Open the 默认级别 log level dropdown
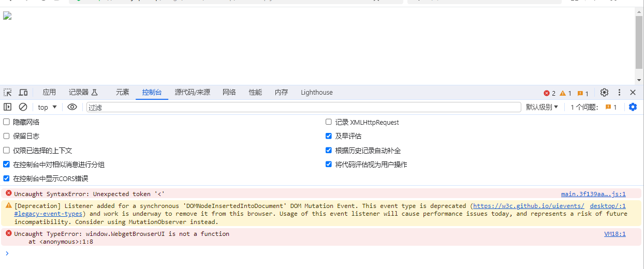The width and height of the screenshot is (644, 269). pyautogui.click(x=542, y=107)
